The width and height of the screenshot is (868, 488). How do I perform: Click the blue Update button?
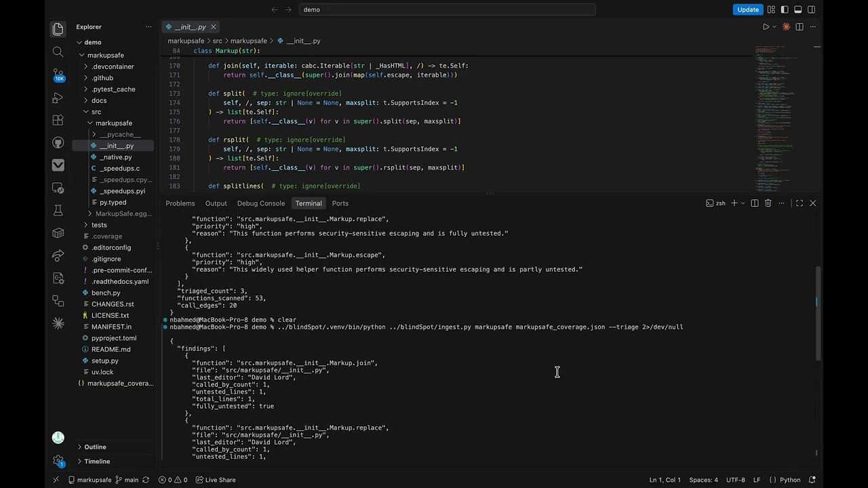748,9
